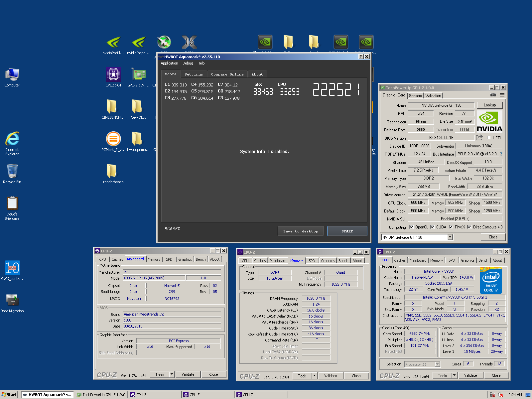Image resolution: width=532 pixels, height=399 pixels.
Task: Open the GPU-Z hamburger menu icon
Action: click(502, 95)
